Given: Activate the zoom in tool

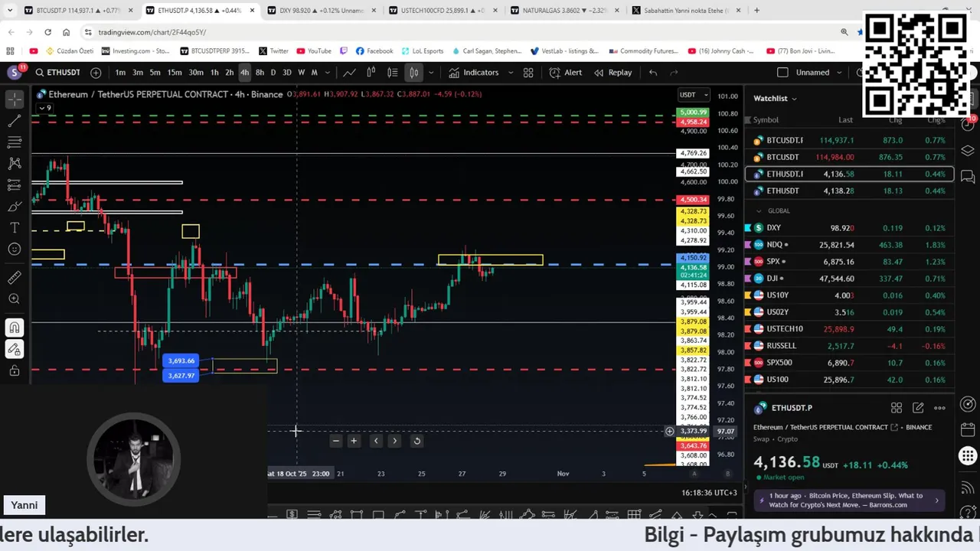Looking at the screenshot, I should click(15, 299).
